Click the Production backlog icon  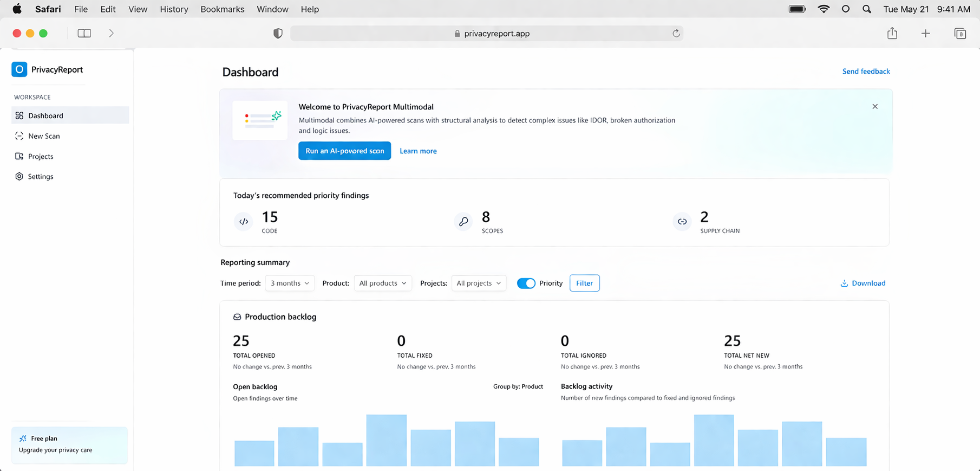(x=237, y=317)
